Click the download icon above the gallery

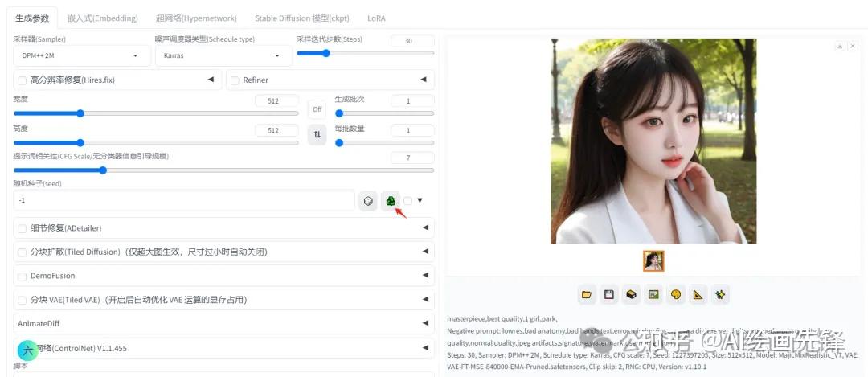click(x=840, y=47)
